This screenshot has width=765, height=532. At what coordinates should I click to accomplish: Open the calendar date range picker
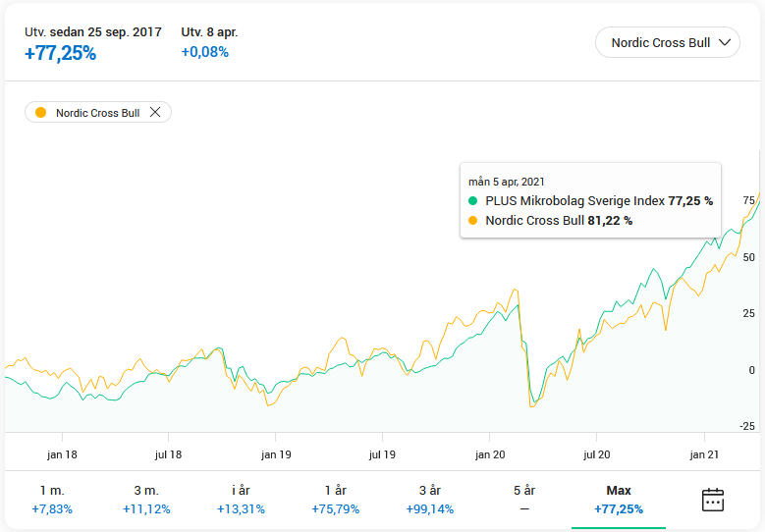(712, 500)
